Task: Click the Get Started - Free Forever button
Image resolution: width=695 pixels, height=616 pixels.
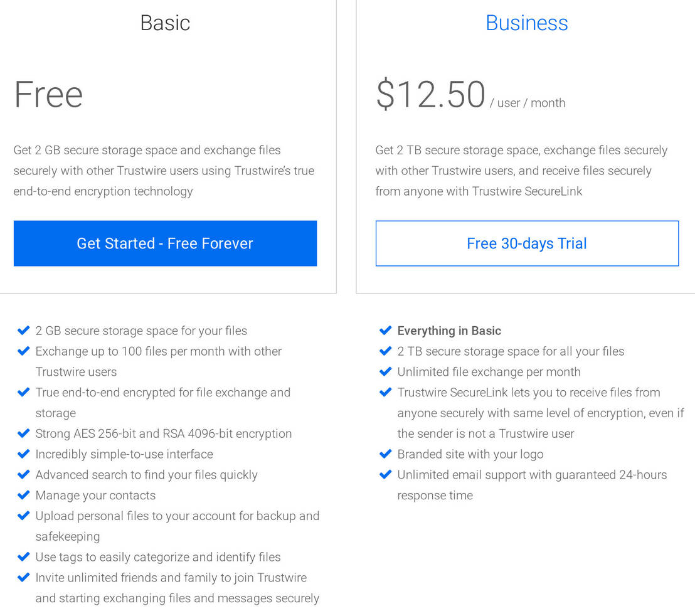Action: click(x=165, y=243)
